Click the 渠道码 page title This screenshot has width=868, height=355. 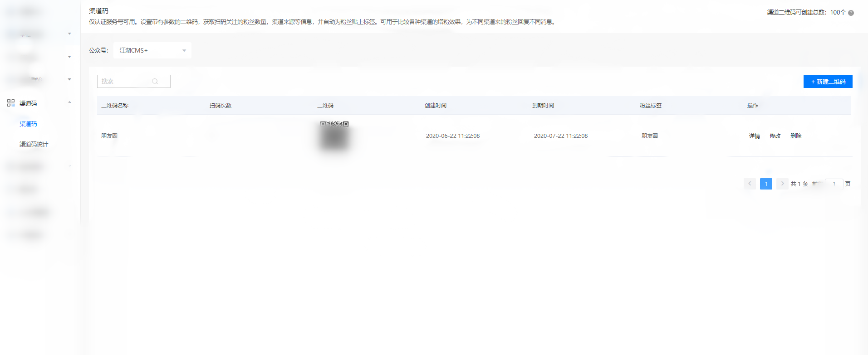(x=98, y=11)
